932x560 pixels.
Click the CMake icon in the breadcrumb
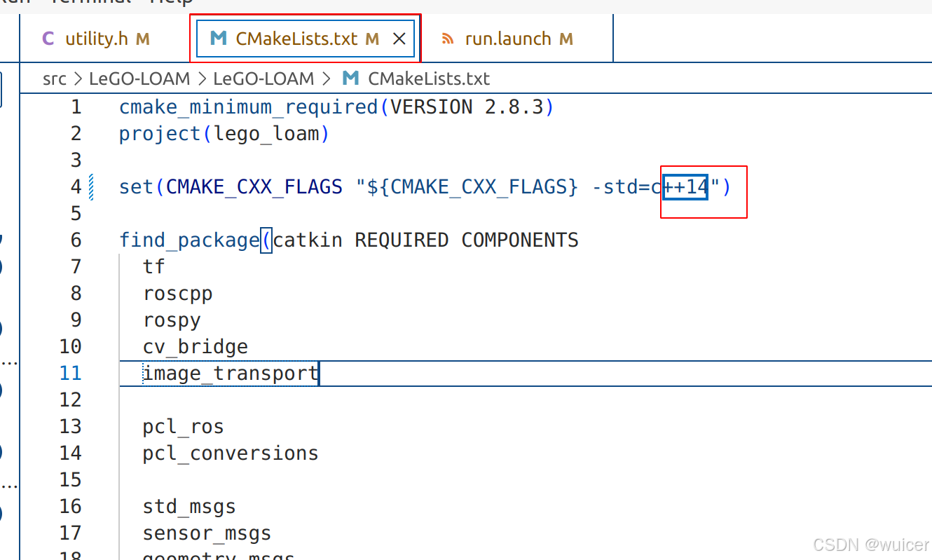tap(350, 78)
